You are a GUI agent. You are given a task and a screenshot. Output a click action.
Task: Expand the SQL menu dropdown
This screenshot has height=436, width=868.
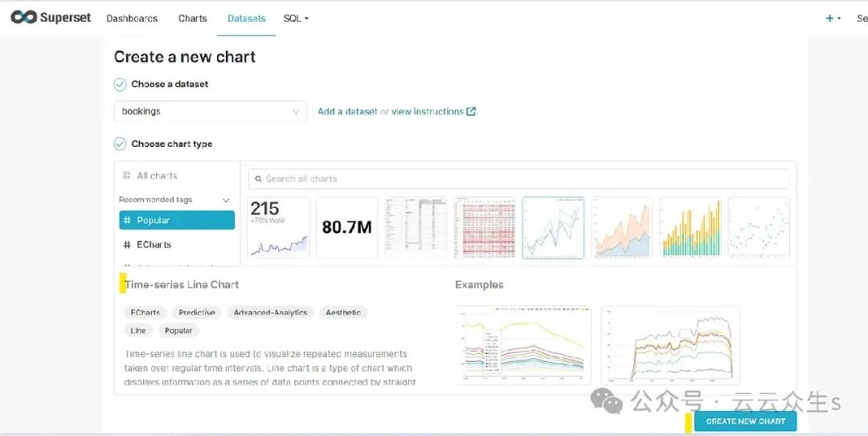click(296, 18)
